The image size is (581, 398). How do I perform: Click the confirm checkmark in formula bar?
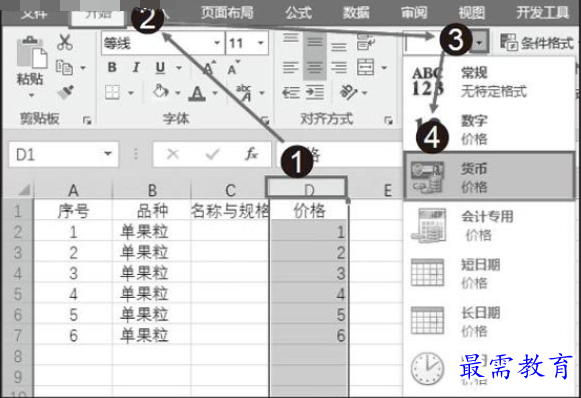click(212, 153)
